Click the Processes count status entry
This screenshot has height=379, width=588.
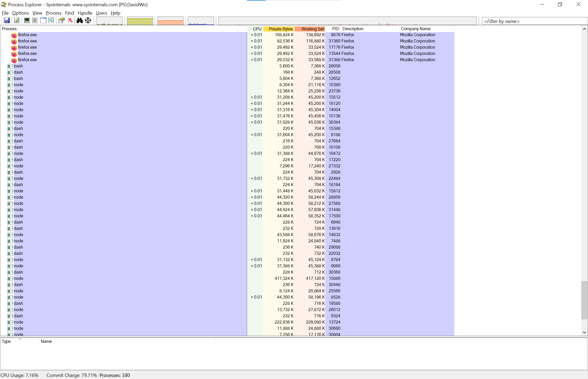pyautogui.click(x=115, y=375)
